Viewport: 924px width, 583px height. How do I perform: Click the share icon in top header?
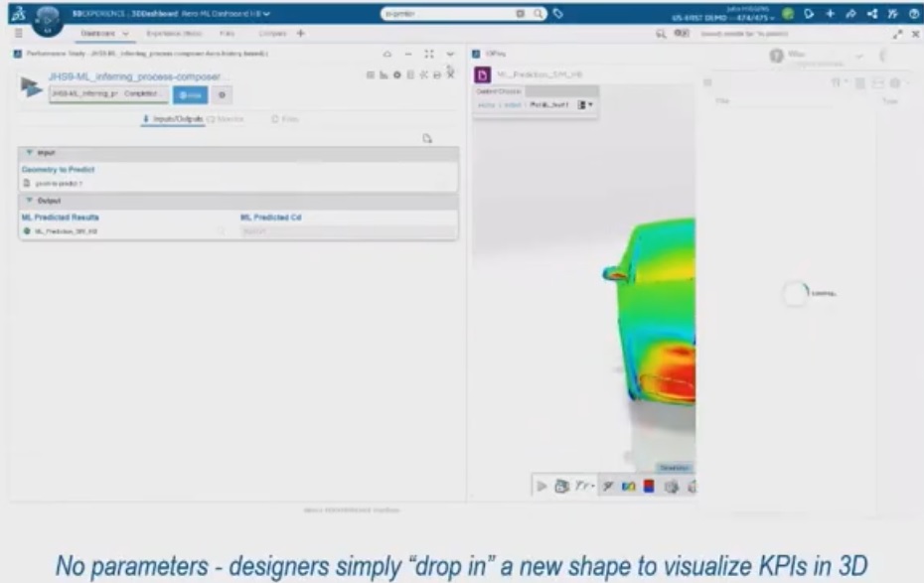pyautogui.click(x=871, y=14)
